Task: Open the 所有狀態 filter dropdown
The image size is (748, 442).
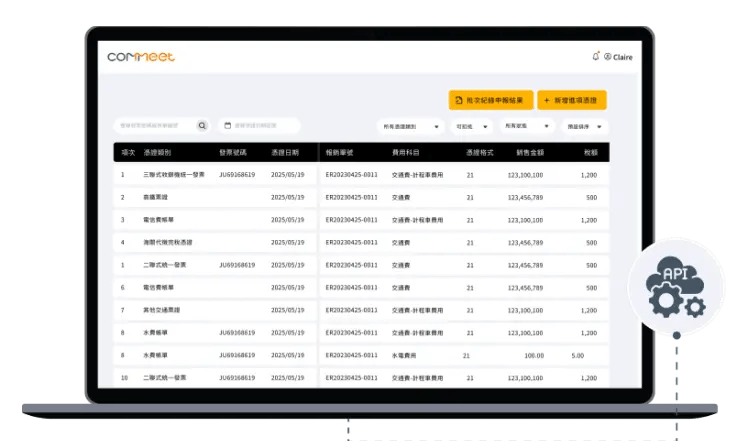Action: point(527,126)
